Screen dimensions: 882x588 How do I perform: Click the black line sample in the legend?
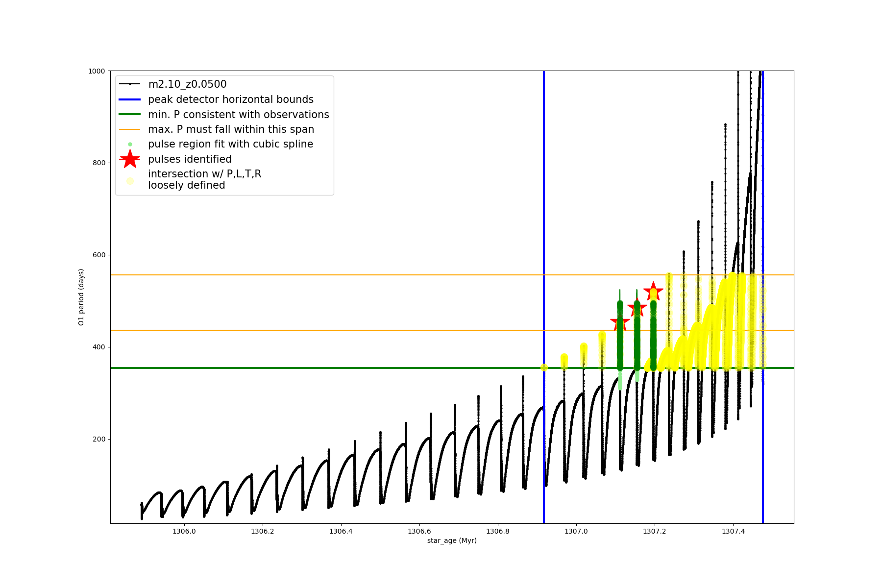(x=130, y=84)
